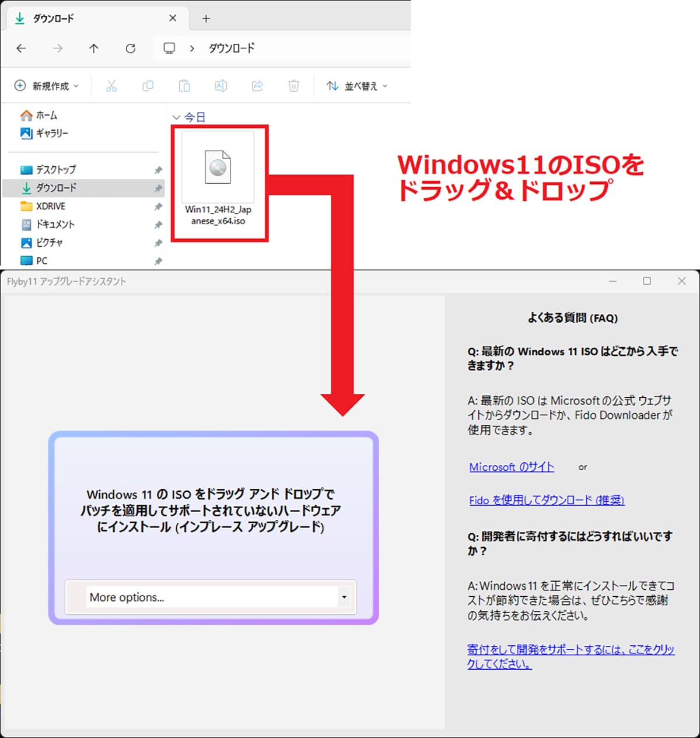Select the Cut icon in Explorer toolbar
This screenshot has height=738, width=700.
tap(111, 86)
